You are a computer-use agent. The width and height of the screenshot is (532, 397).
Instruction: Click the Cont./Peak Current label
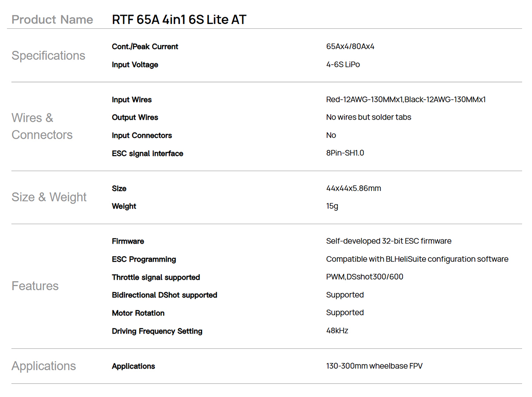(x=145, y=47)
